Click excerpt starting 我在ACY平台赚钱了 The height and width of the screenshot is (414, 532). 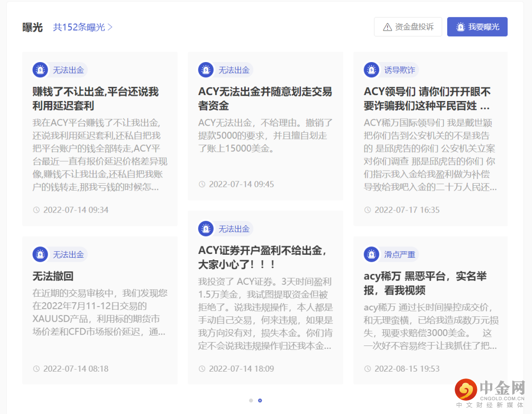(100, 155)
